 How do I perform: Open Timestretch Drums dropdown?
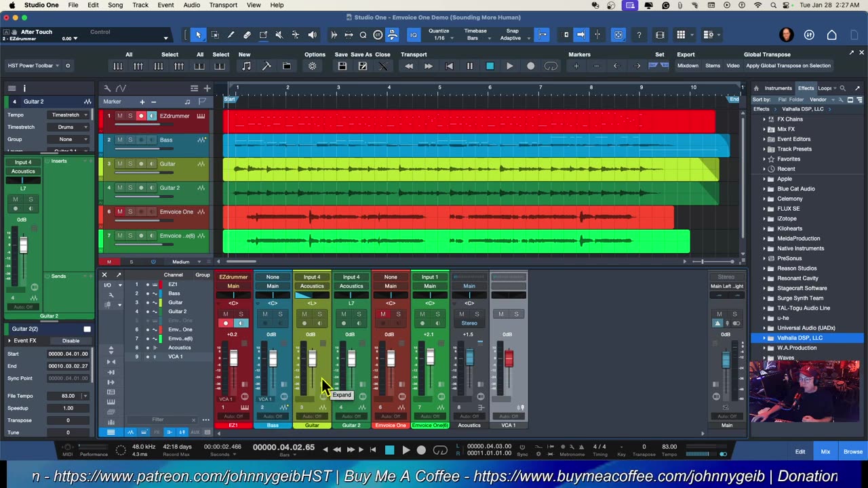[70, 127]
